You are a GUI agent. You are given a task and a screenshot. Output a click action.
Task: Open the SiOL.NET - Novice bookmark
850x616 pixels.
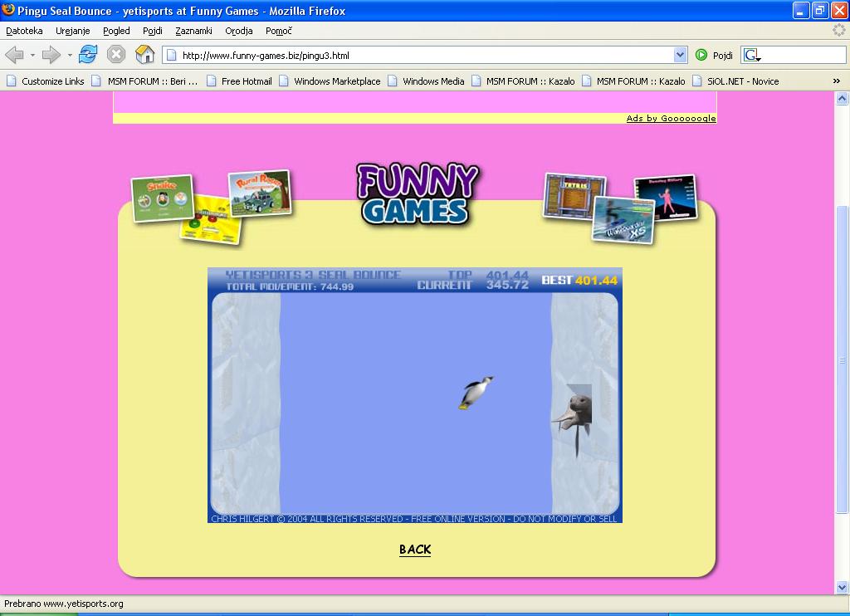click(x=735, y=81)
